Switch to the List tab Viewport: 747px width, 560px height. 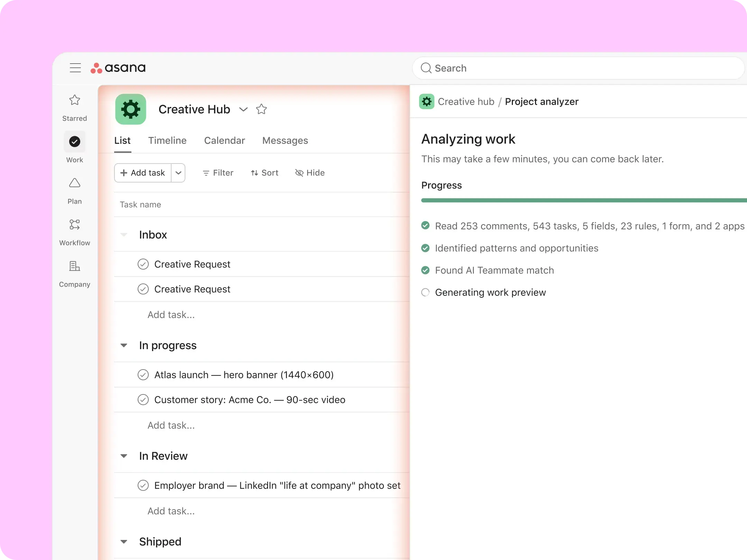[122, 141]
